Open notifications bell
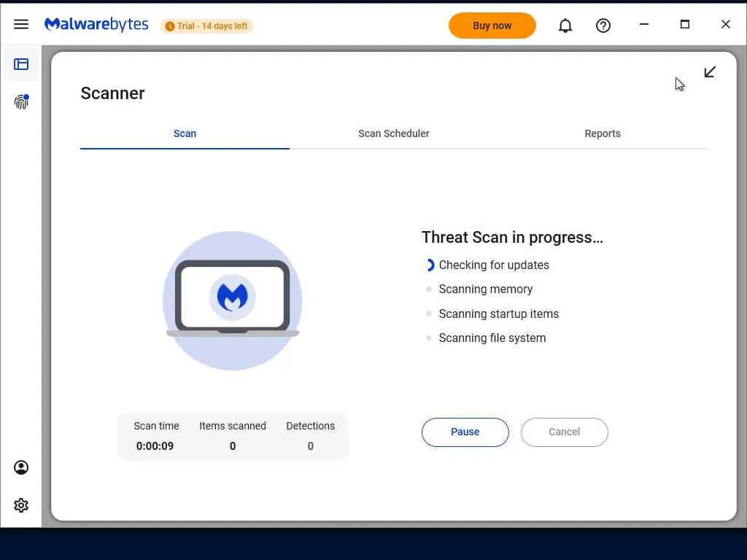Image resolution: width=747 pixels, height=560 pixels. 565,26
